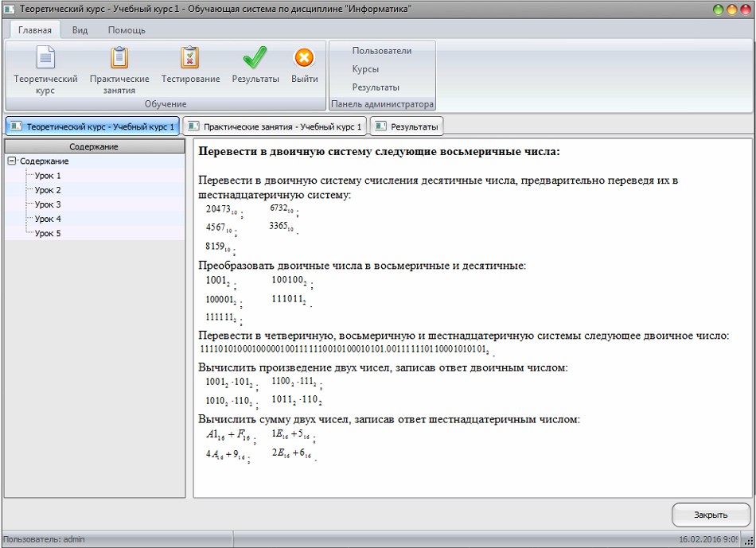Click icon on Результаты document tab

(x=380, y=126)
